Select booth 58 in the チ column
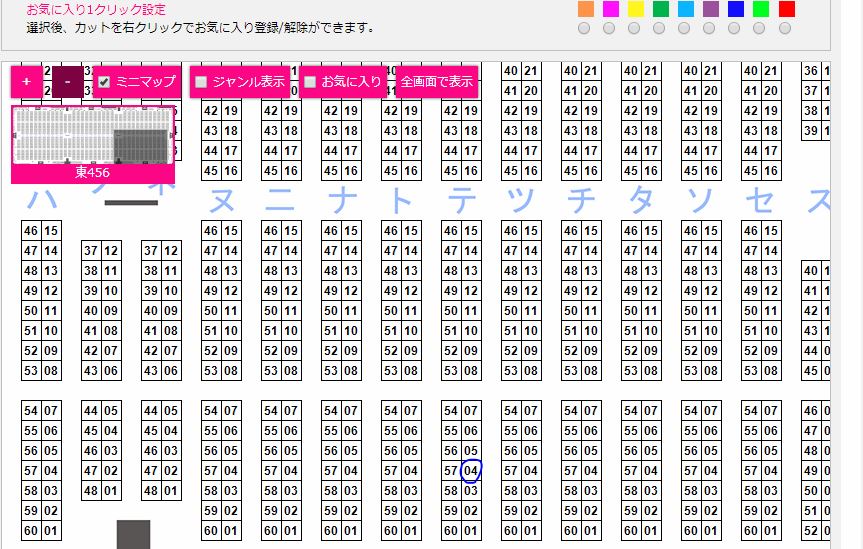Viewport: 863px width, 549px height. click(x=571, y=491)
